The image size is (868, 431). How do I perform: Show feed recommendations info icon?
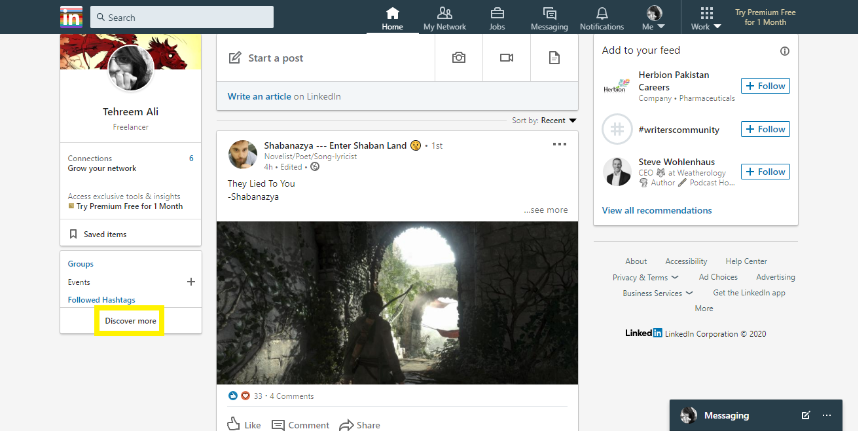[x=785, y=51]
